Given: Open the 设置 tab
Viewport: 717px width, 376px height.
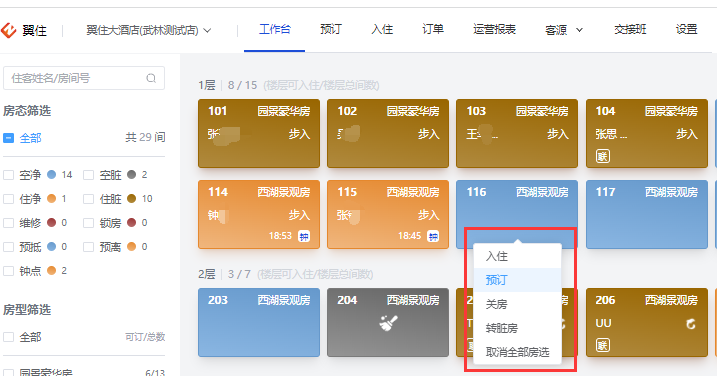Looking at the screenshot, I should (x=686, y=30).
